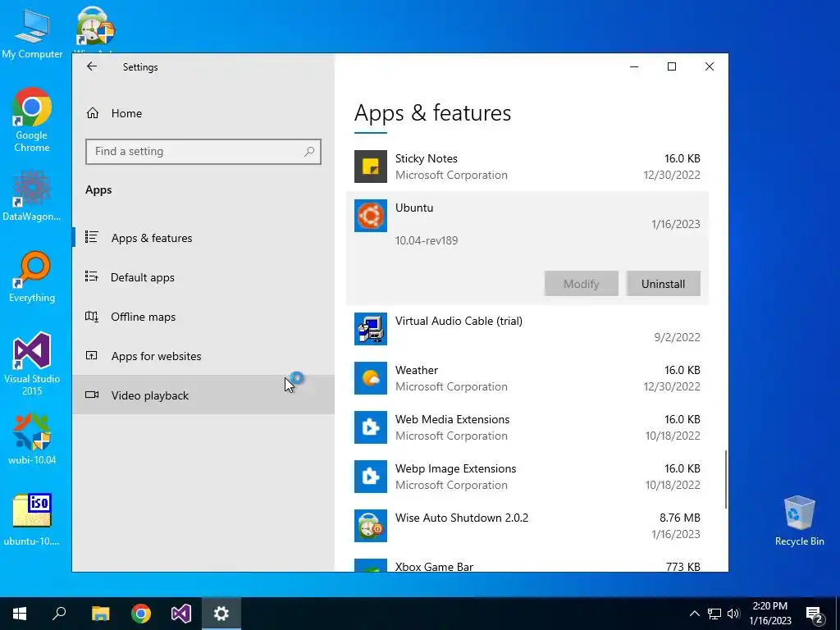Select Everything search desktop shortcut
Image resolution: width=840 pixels, height=630 pixels.
[x=32, y=277]
